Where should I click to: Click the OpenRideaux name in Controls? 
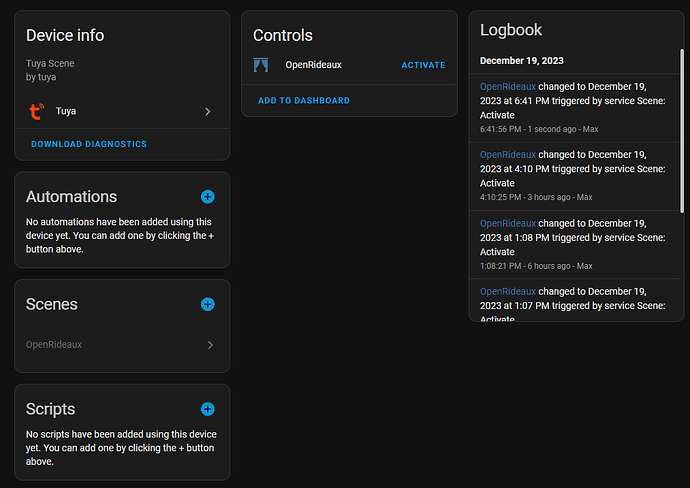pos(313,65)
